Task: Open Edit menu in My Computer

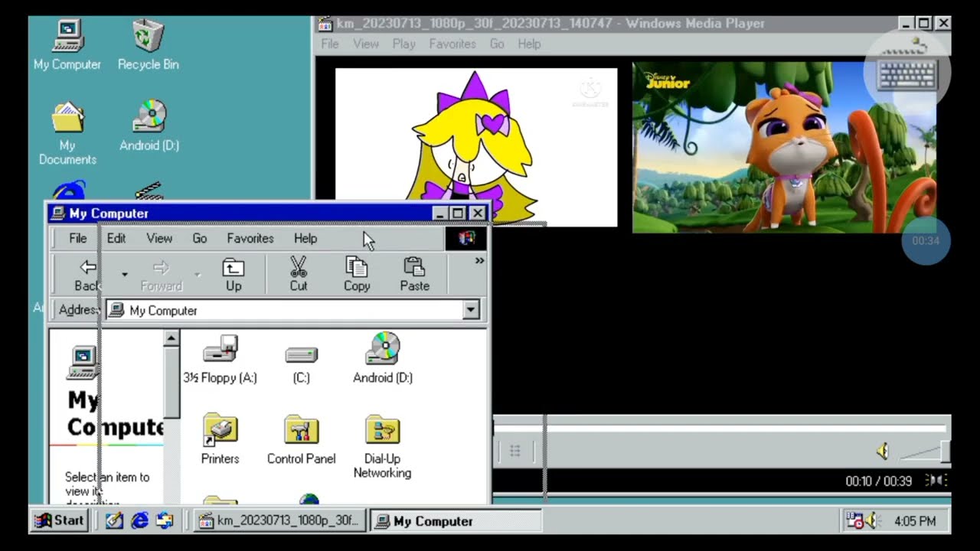Action: coord(116,238)
